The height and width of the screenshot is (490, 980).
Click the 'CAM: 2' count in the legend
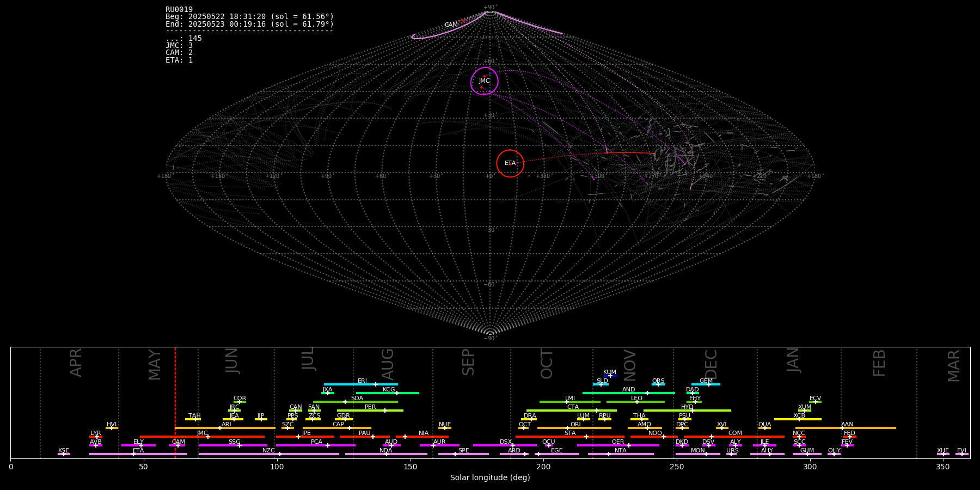[179, 53]
